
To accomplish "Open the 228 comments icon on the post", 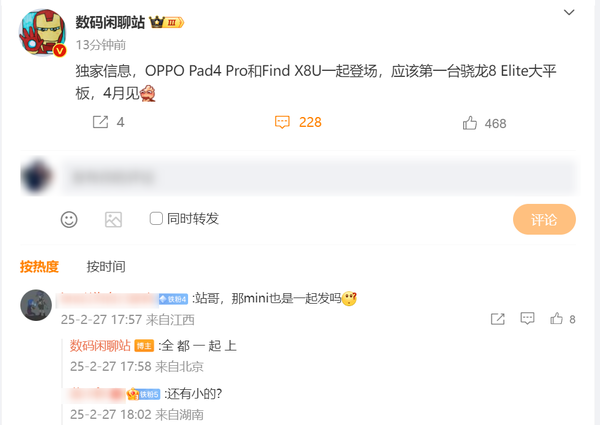I will tap(282, 122).
